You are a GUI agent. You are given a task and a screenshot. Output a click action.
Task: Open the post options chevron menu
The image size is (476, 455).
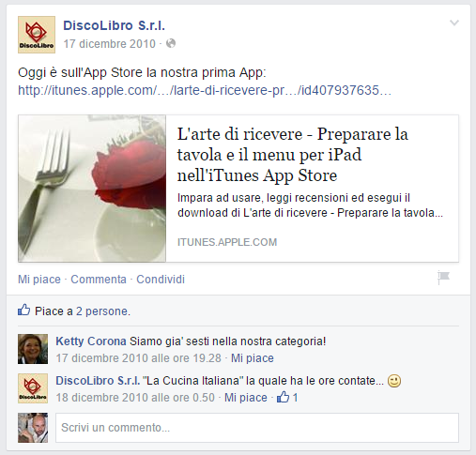pos(454,23)
